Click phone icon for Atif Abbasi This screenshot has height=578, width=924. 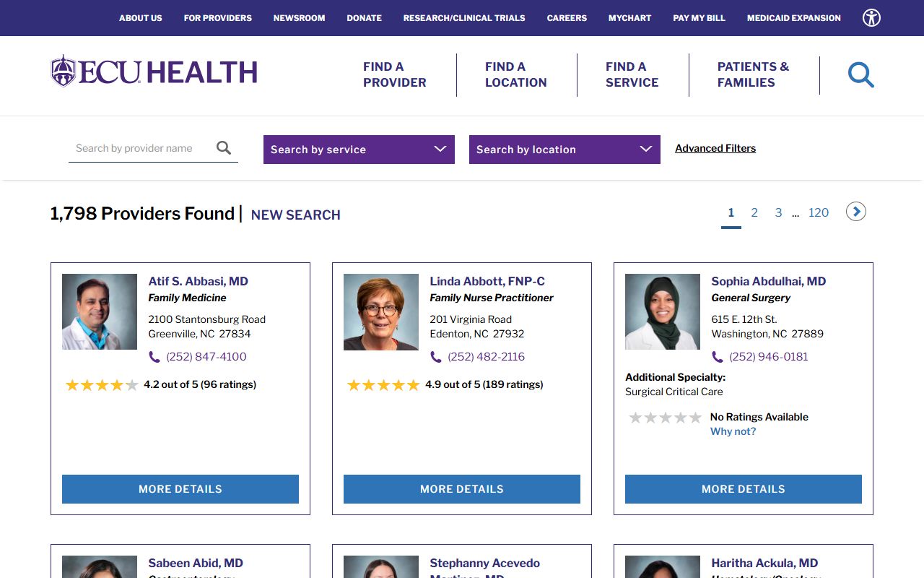[154, 357]
